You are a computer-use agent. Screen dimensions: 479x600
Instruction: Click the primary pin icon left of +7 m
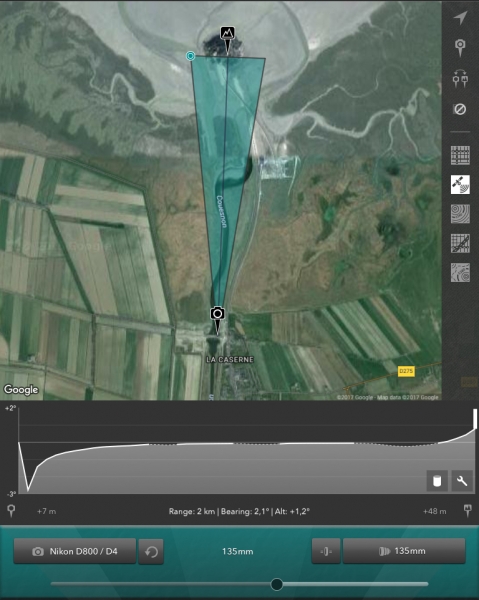pos(11,511)
